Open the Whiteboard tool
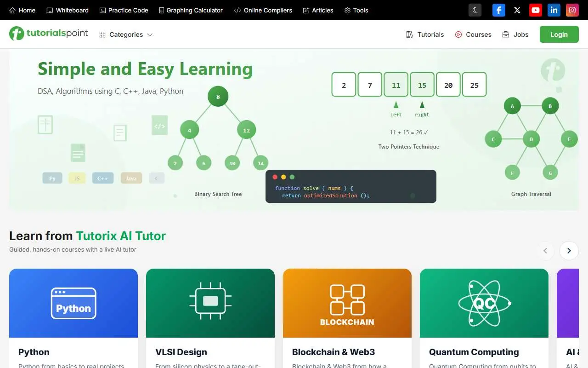This screenshot has height=368, width=588. pyautogui.click(x=68, y=10)
